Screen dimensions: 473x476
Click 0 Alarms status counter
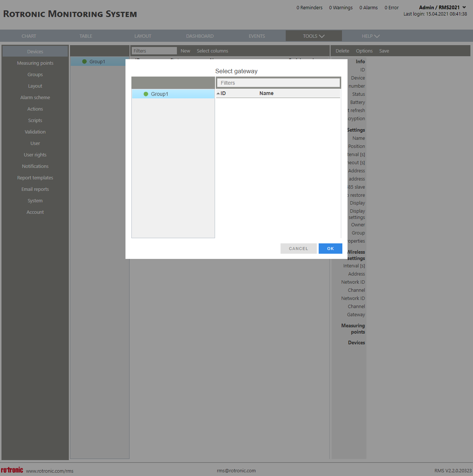pos(369,7)
